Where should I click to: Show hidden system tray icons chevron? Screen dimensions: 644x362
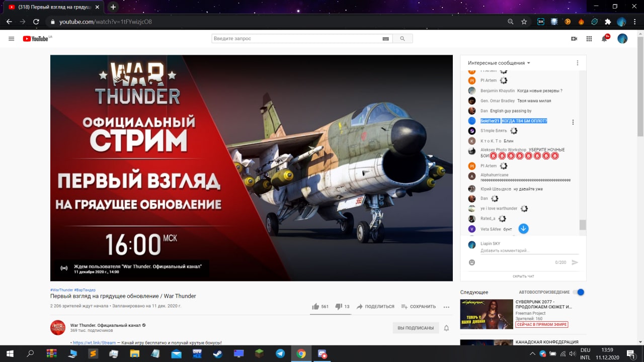point(533,353)
